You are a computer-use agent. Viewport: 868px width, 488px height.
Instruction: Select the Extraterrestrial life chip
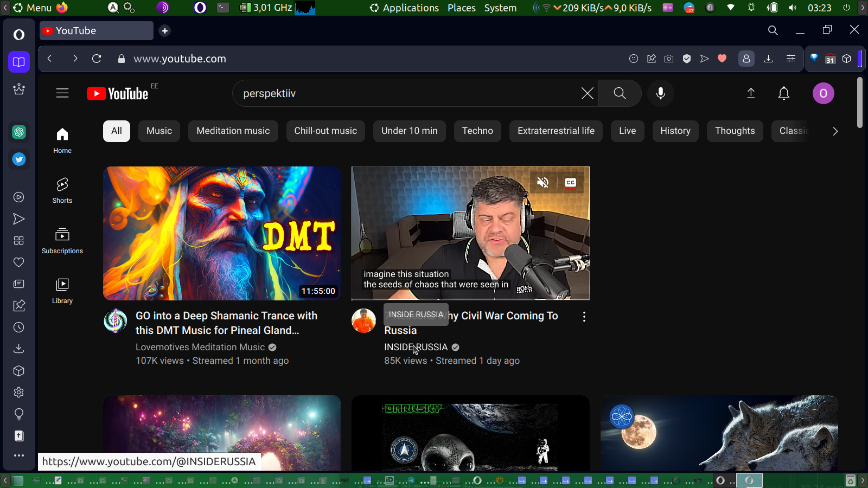click(556, 131)
